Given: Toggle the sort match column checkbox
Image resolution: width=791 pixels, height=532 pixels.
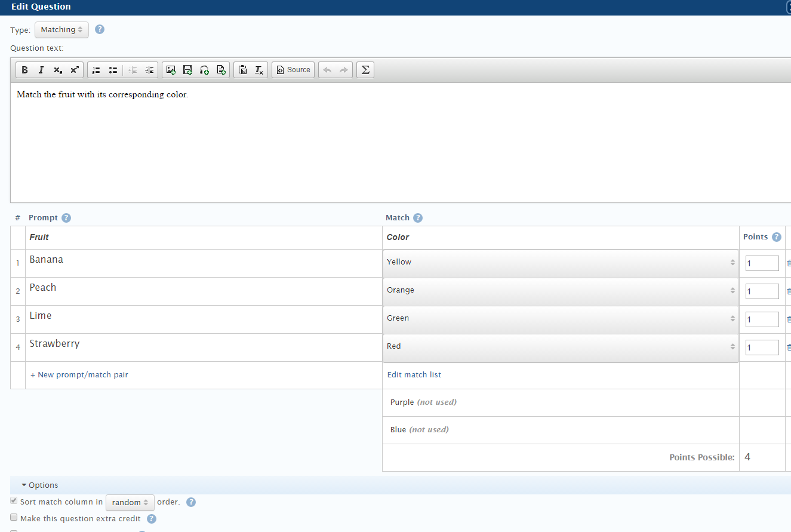Looking at the screenshot, I should tap(14, 502).
